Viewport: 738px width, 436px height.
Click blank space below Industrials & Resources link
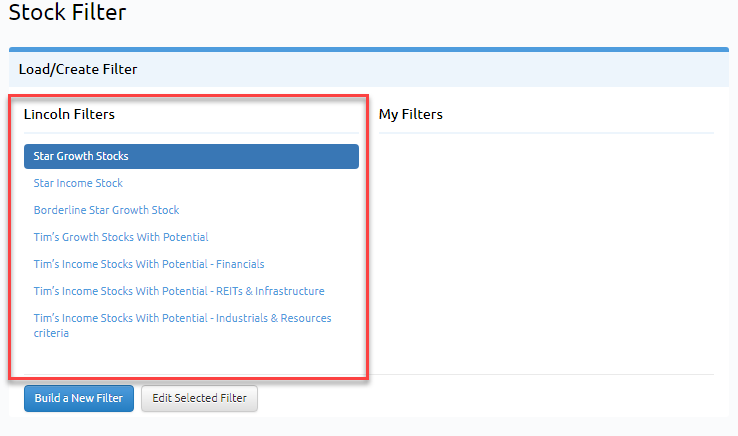[x=191, y=357]
